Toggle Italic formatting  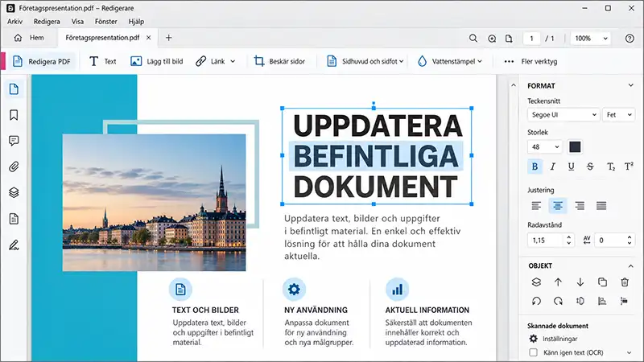[x=553, y=167]
